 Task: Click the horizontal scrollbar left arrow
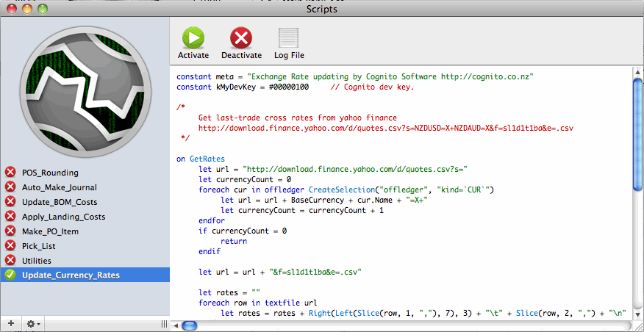(175, 326)
